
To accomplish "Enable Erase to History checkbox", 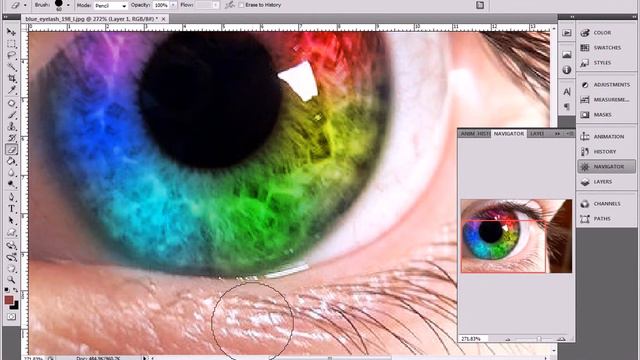I will click(x=241, y=5).
